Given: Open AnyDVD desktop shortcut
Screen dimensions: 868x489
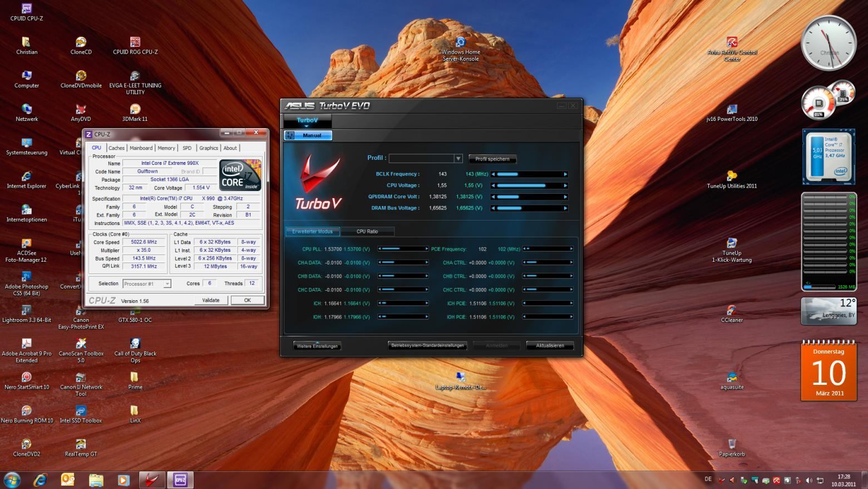Looking at the screenshot, I should 81,113.
